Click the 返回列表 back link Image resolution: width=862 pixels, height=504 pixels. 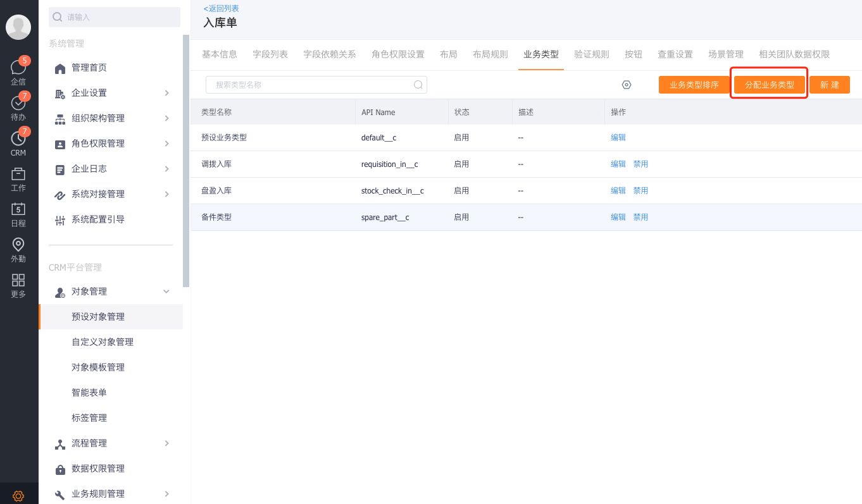[x=222, y=8]
